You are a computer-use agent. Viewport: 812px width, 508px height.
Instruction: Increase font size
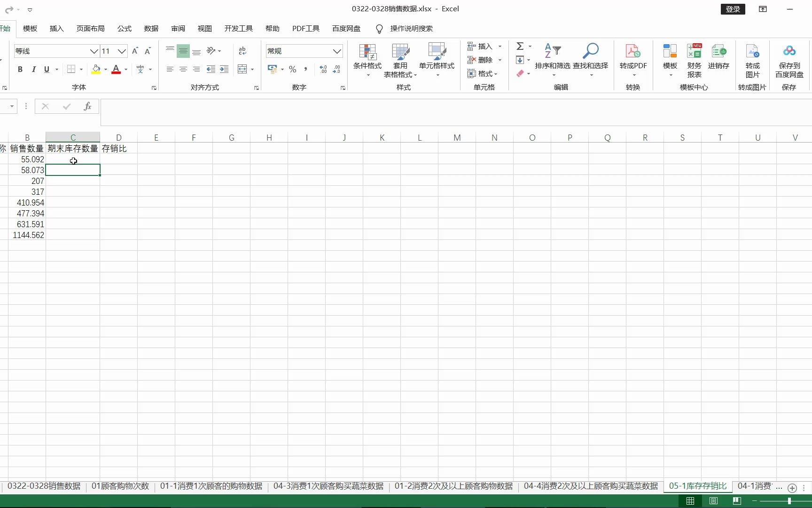135,51
